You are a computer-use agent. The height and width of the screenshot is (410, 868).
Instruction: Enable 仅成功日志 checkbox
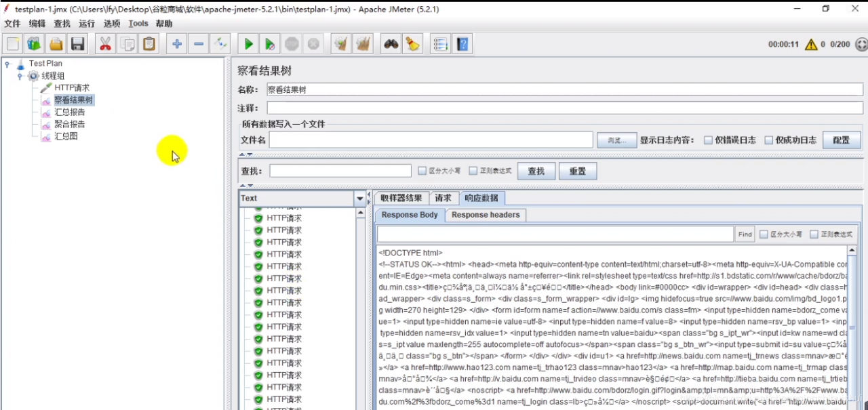[768, 140]
